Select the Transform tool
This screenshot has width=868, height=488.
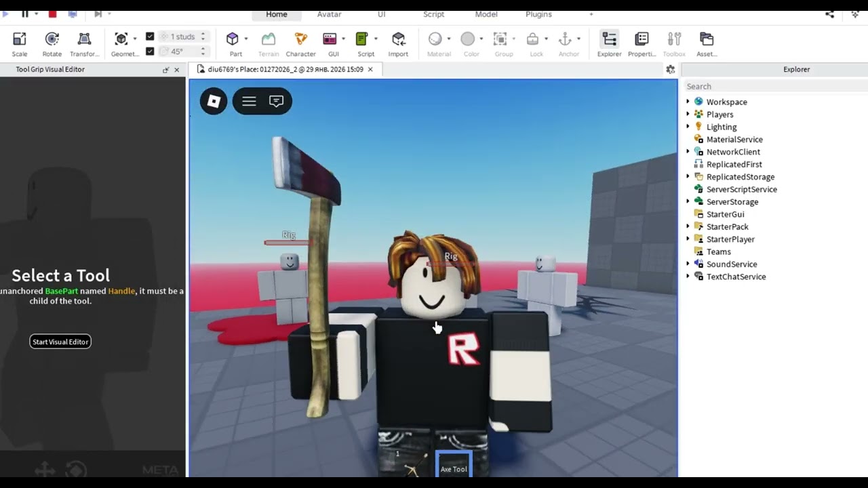coord(85,44)
